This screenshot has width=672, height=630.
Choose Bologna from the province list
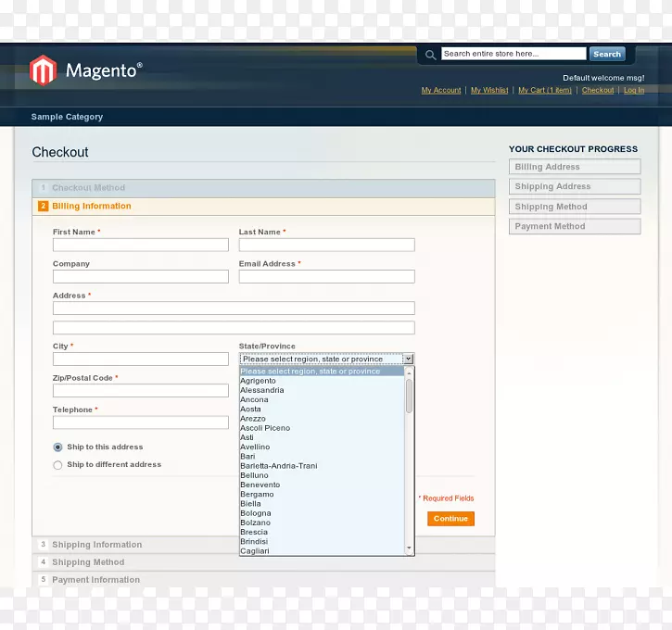tap(256, 513)
